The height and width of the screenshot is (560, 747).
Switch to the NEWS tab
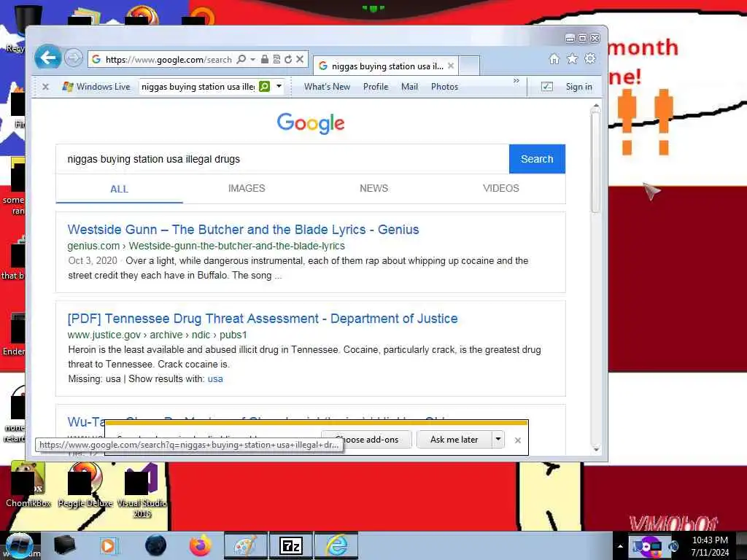tap(374, 189)
